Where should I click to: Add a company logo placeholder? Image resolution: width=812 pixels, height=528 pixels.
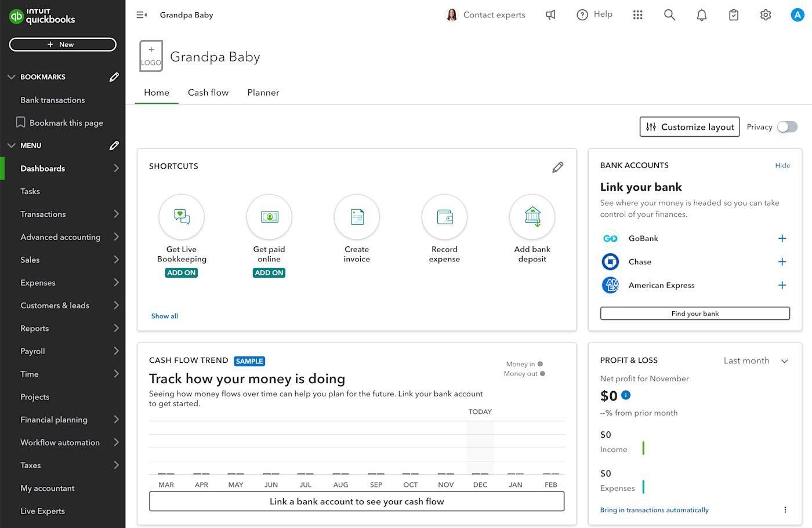pos(151,56)
